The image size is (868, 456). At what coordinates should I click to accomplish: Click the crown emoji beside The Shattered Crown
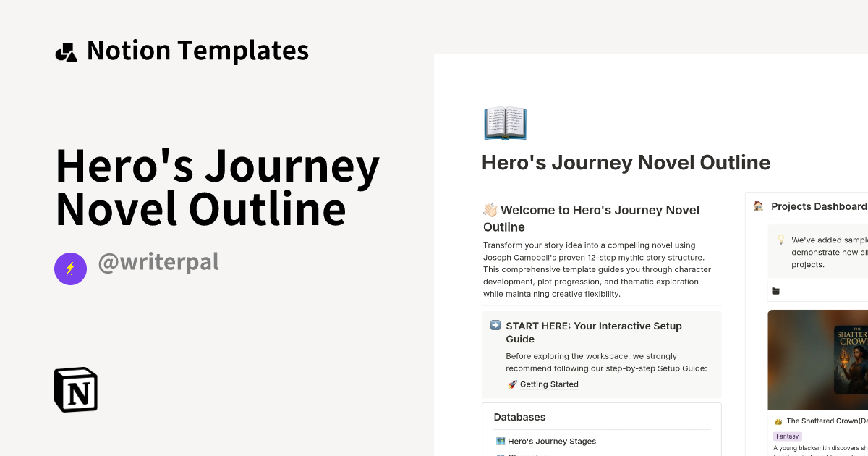coord(777,421)
